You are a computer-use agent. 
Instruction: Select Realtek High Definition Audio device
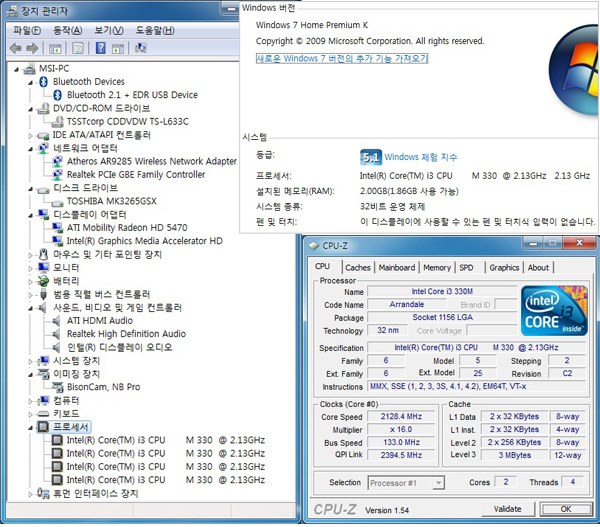click(x=126, y=334)
